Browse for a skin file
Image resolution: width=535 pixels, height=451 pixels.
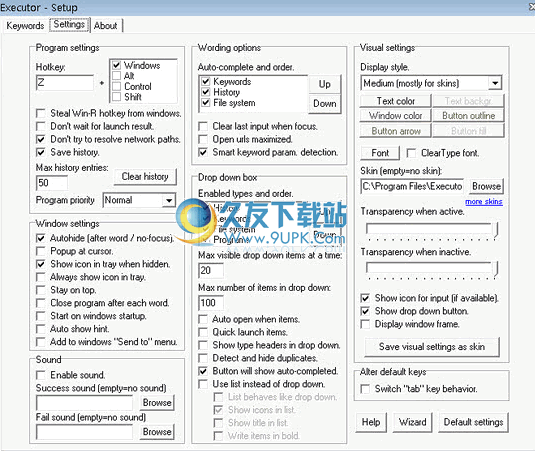(x=486, y=186)
